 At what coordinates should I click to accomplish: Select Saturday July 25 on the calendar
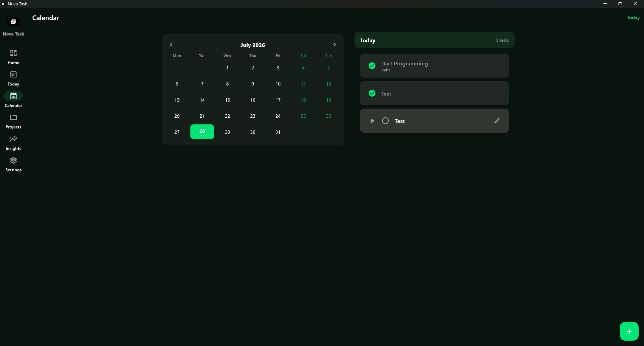303,116
